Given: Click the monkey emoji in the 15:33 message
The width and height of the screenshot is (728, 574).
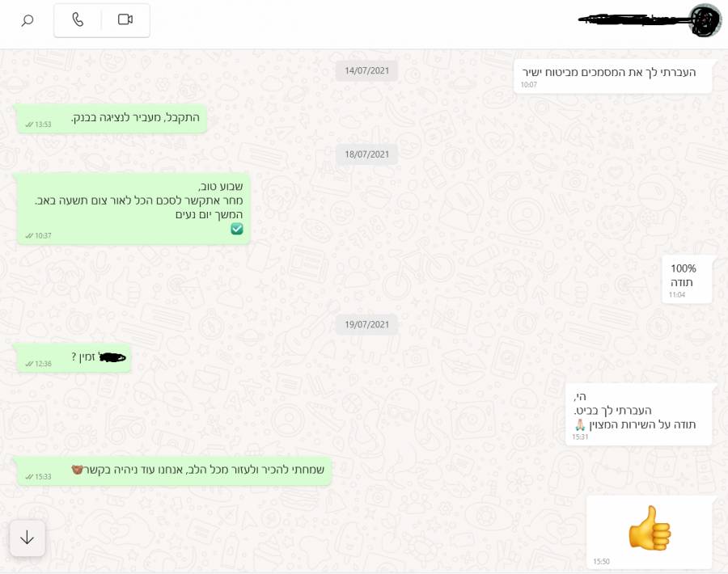Looking at the screenshot, I should click(77, 470).
